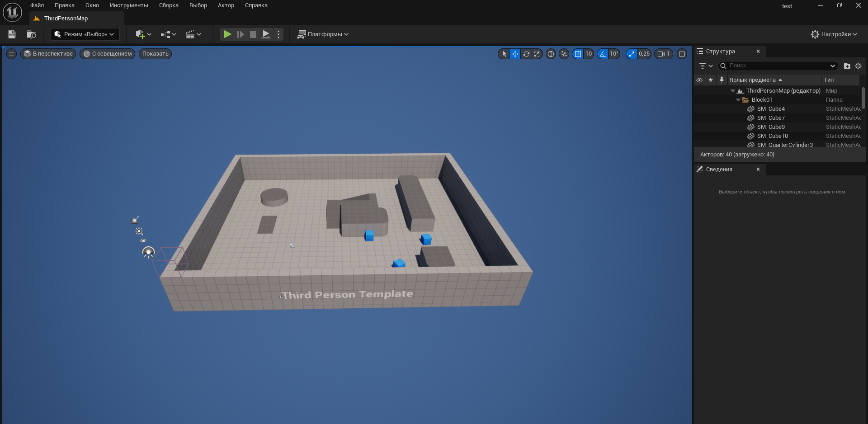This screenshot has width=868, height=424.
Task: Click the viewport layout maximize icon
Action: (x=682, y=54)
